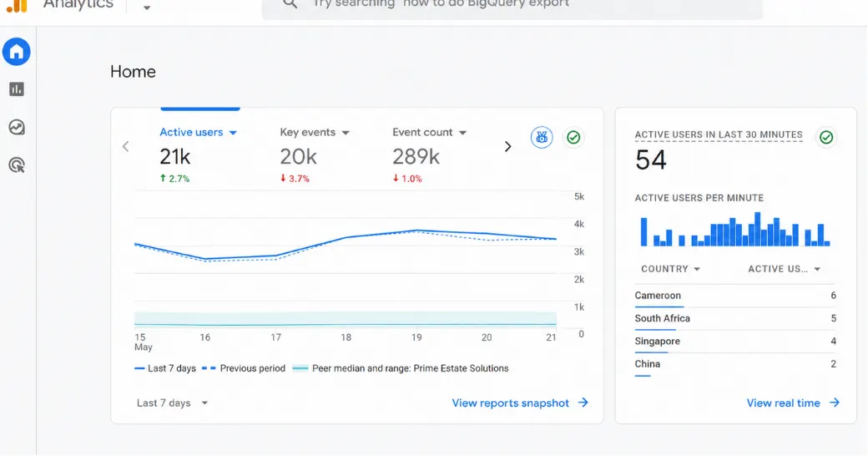Click the 2.7% increase indicator
This screenshot has width=868, height=456.
pos(175,179)
